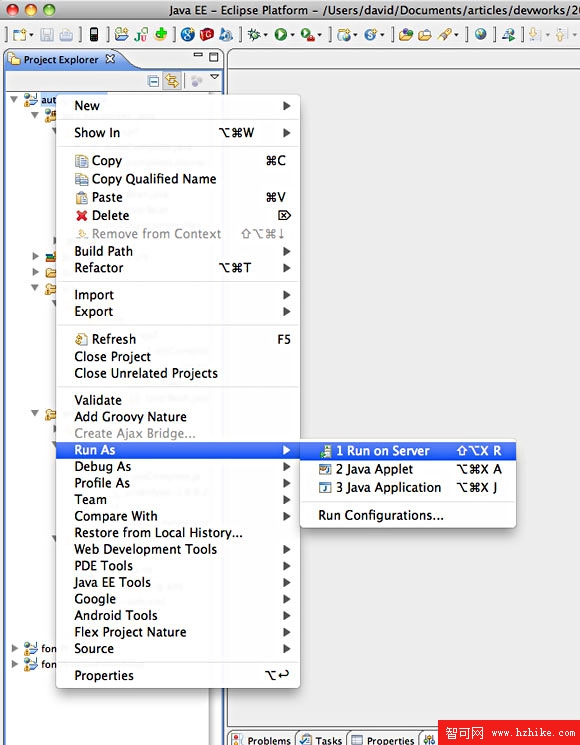This screenshot has width=580, height=745.
Task: Choose Copy Qualified Name menu item
Action: (x=178, y=179)
